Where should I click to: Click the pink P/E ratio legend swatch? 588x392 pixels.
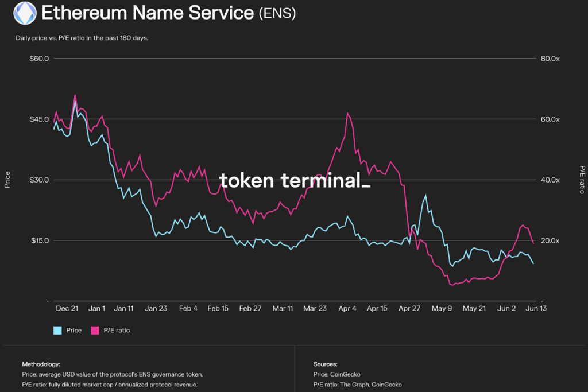95,330
